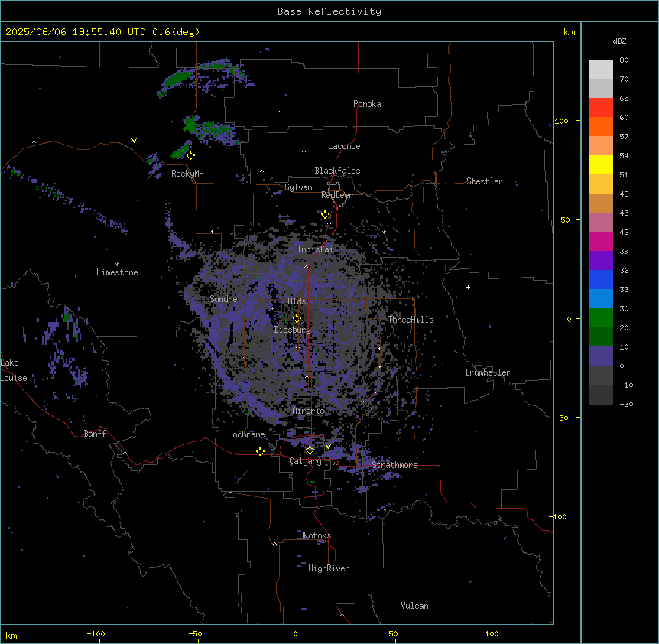Viewport: 659px width, 644px height.
Task: Click the -30 value in the dBZ legend
Action: [626, 405]
